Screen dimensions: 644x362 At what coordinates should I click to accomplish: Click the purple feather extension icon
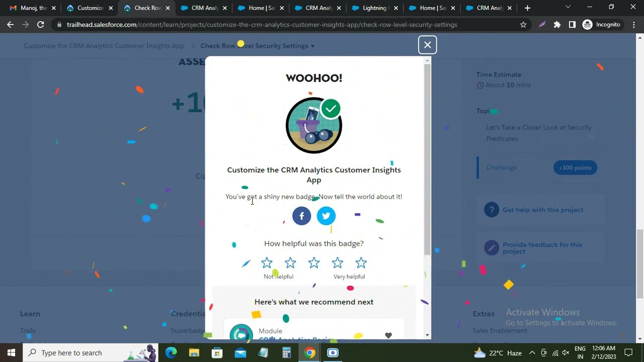click(542, 24)
